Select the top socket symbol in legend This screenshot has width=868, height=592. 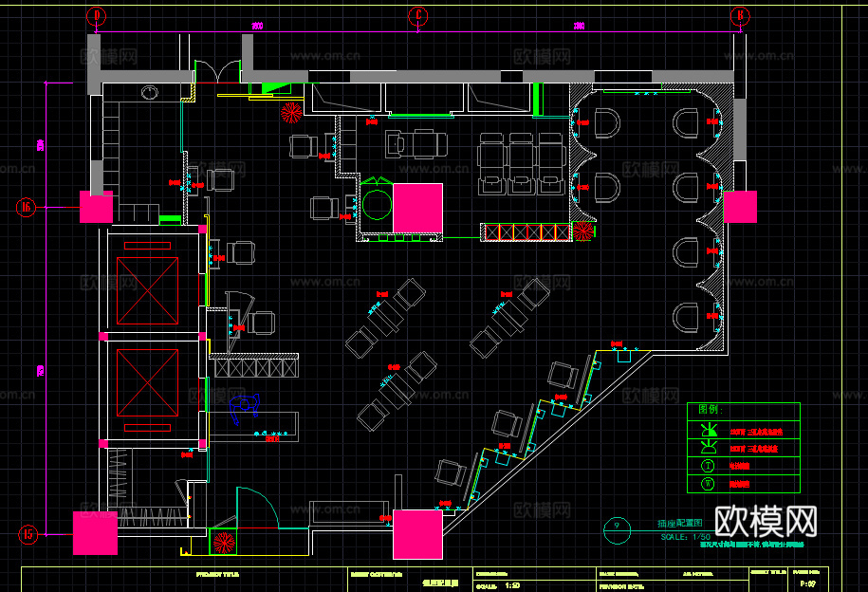coord(707,432)
